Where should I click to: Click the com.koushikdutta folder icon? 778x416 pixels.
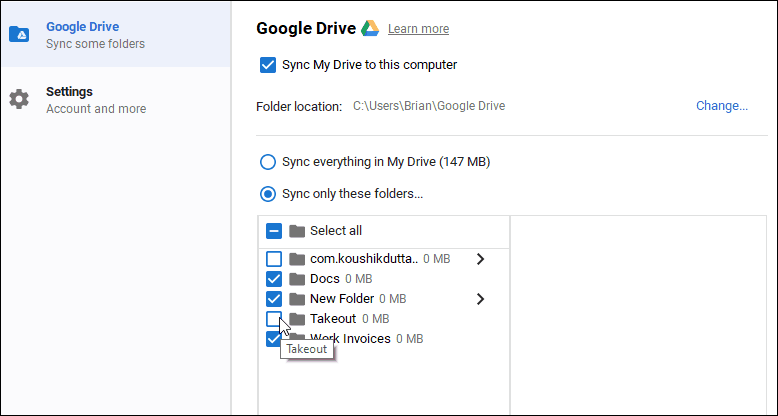(x=297, y=259)
